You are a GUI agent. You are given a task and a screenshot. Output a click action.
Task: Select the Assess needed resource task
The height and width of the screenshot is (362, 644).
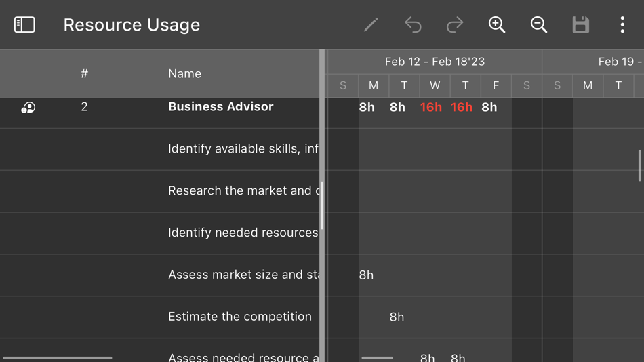click(243, 357)
